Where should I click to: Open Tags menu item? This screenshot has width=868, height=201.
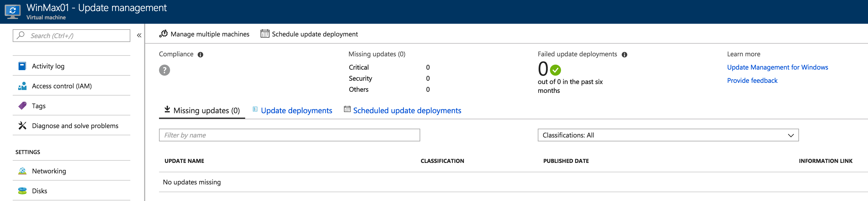[72, 106]
